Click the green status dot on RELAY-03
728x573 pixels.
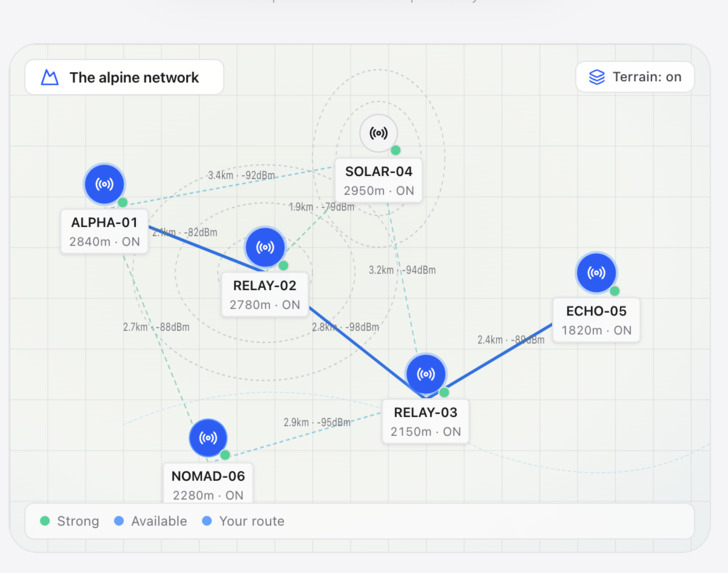pyautogui.click(x=444, y=392)
